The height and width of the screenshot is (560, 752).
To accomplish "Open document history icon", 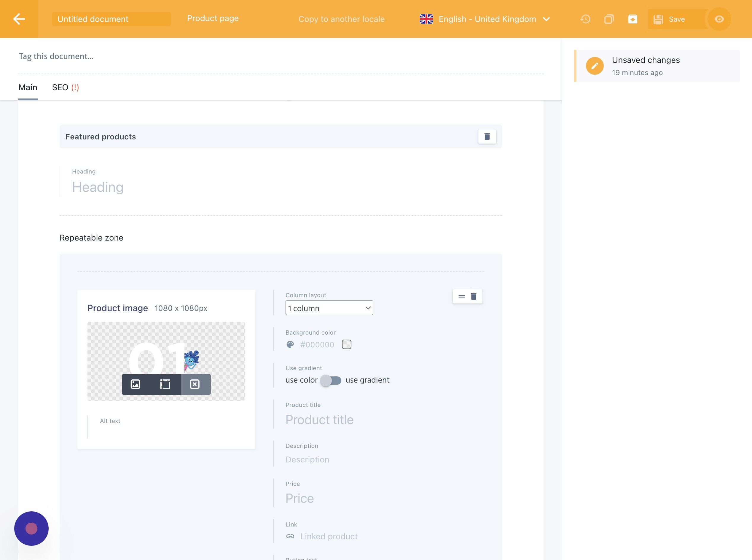I will [x=585, y=19].
